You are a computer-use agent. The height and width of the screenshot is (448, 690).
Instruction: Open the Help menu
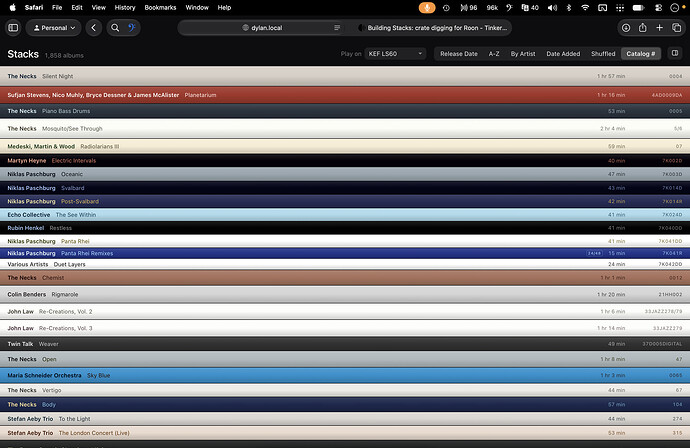coord(224,7)
